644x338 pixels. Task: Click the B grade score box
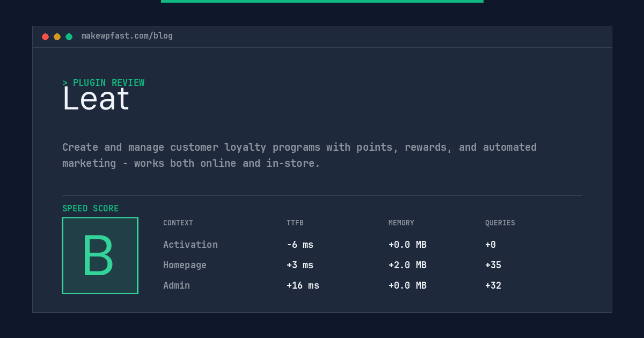(100, 255)
